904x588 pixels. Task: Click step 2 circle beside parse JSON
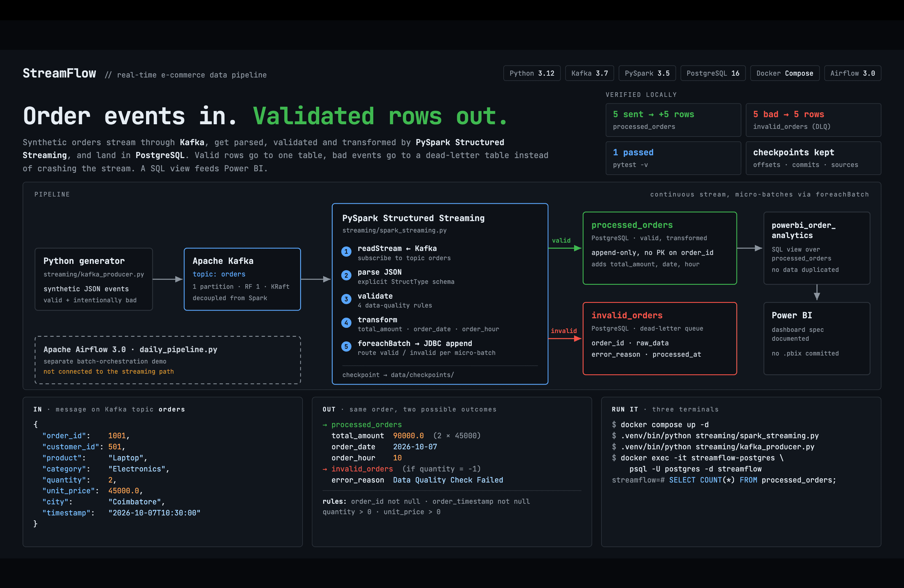(346, 275)
